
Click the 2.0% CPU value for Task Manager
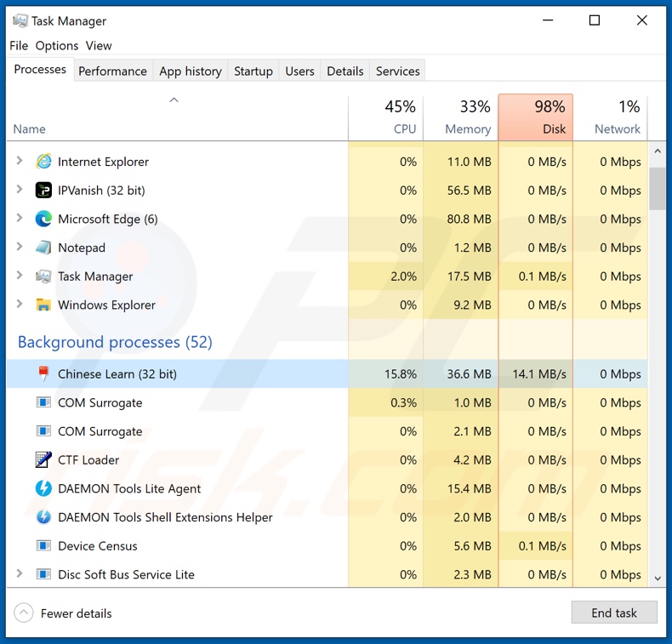[x=404, y=276]
